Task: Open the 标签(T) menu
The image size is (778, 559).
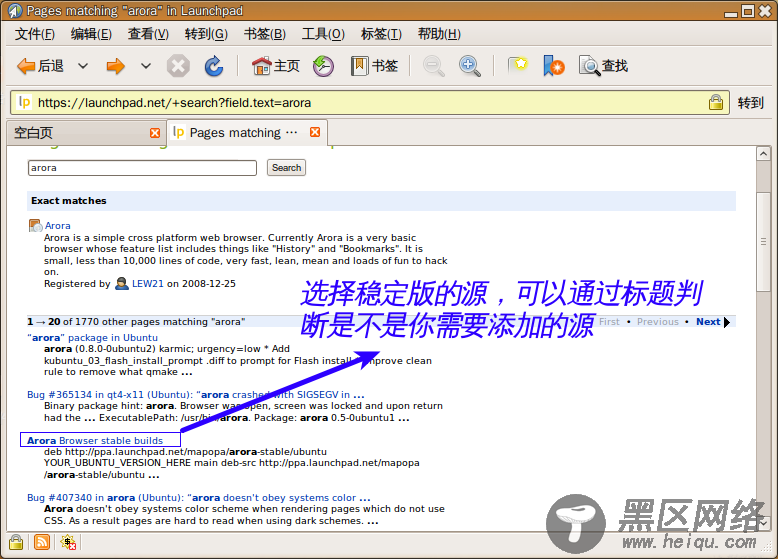Action: pos(381,34)
